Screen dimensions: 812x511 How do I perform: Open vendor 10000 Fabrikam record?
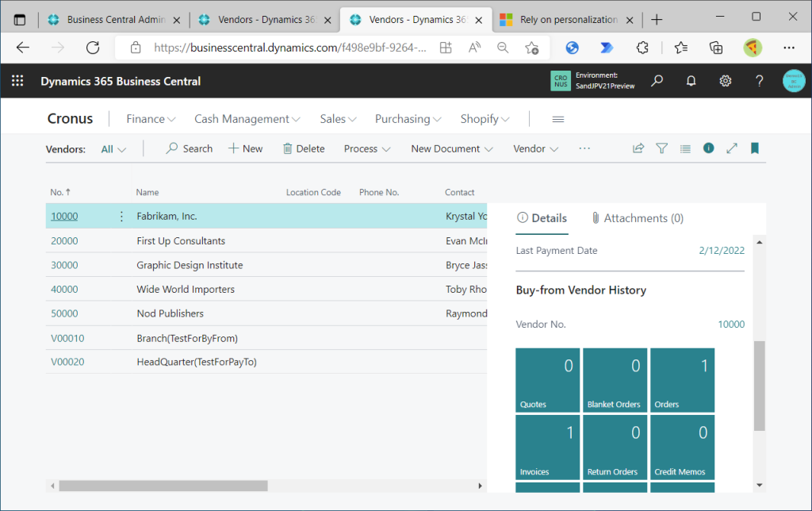[x=64, y=216]
